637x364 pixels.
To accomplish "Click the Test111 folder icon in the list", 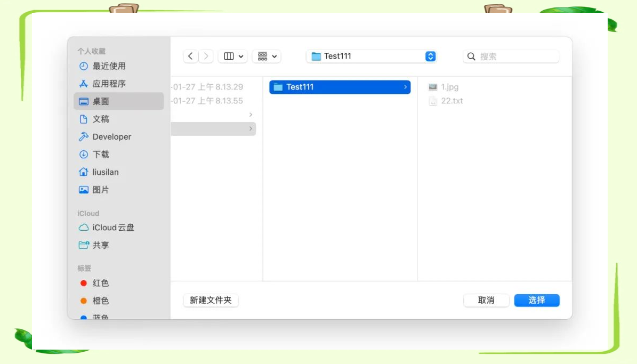I will (278, 87).
